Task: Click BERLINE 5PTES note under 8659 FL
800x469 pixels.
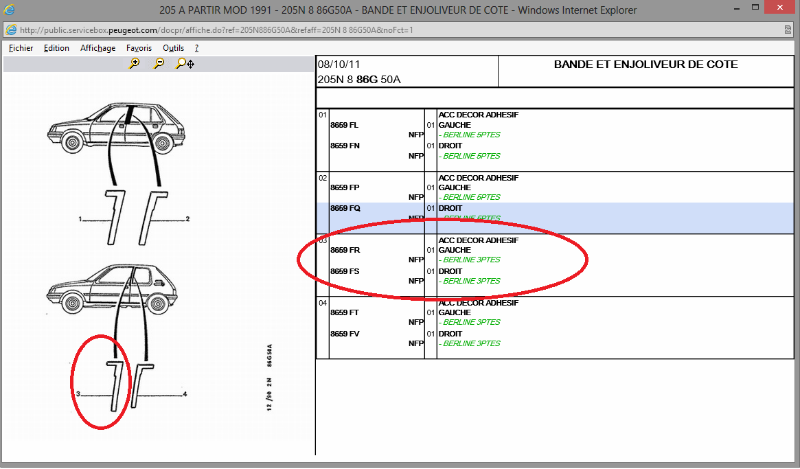Action: pos(470,135)
